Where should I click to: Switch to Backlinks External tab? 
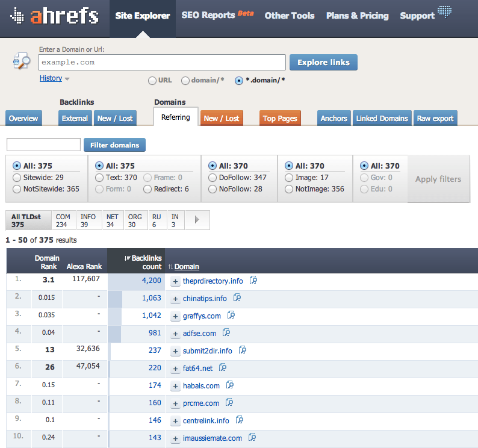[x=75, y=119]
